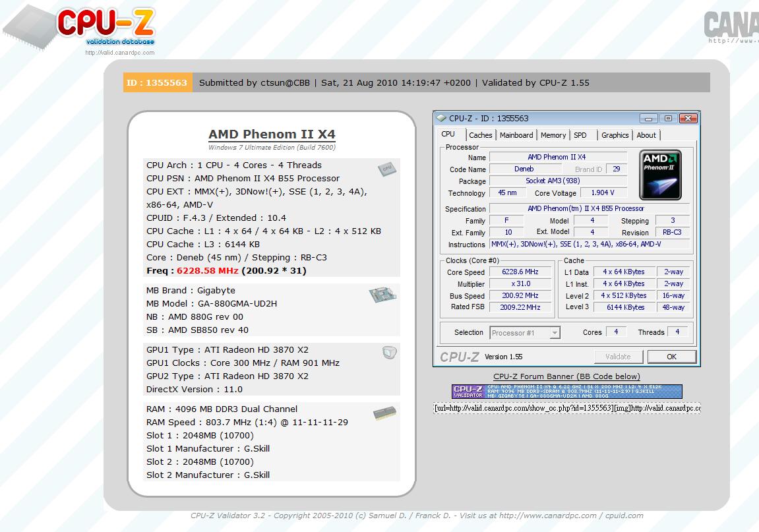Click the CPU-Z window title icon

tap(441, 118)
